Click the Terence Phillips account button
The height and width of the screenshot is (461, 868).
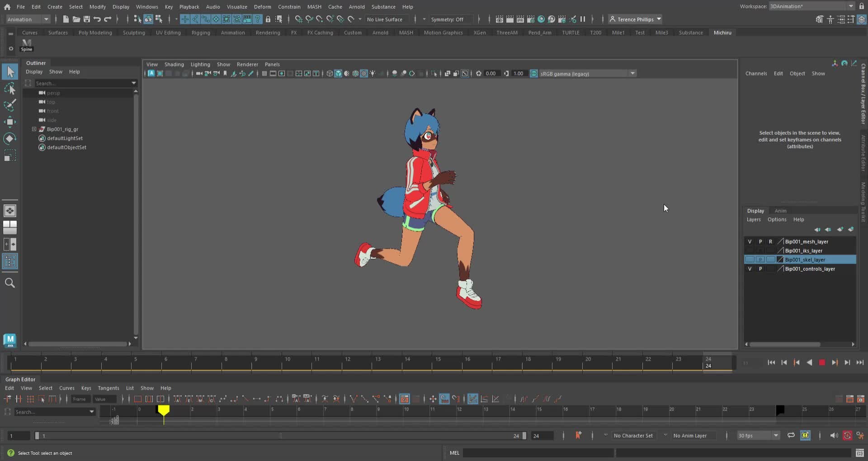pyautogui.click(x=634, y=19)
